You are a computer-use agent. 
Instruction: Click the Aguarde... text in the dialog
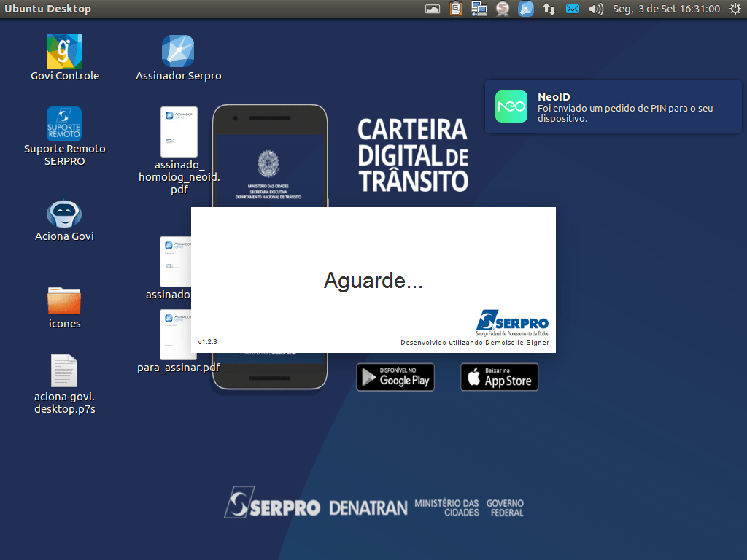(x=373, y=280)
